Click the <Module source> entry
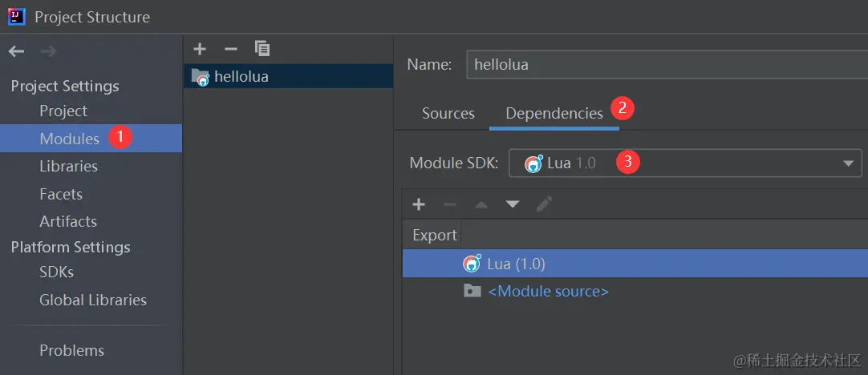Image resolution: width=868 pixels, height=375 pixels. 548,291
